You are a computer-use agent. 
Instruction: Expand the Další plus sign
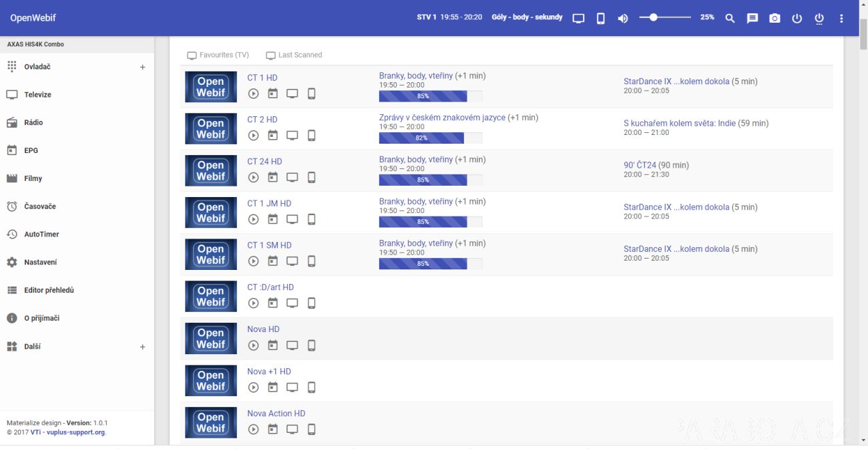[142, 347]
